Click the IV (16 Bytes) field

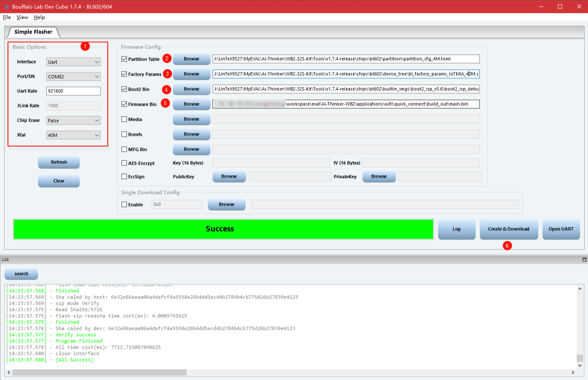tap(421, 163)
